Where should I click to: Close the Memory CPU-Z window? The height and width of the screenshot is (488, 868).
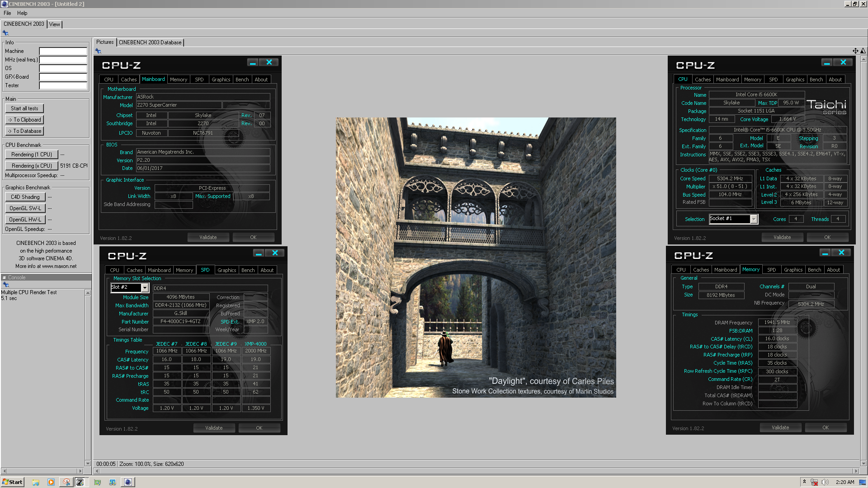click(x=841, y=253)
